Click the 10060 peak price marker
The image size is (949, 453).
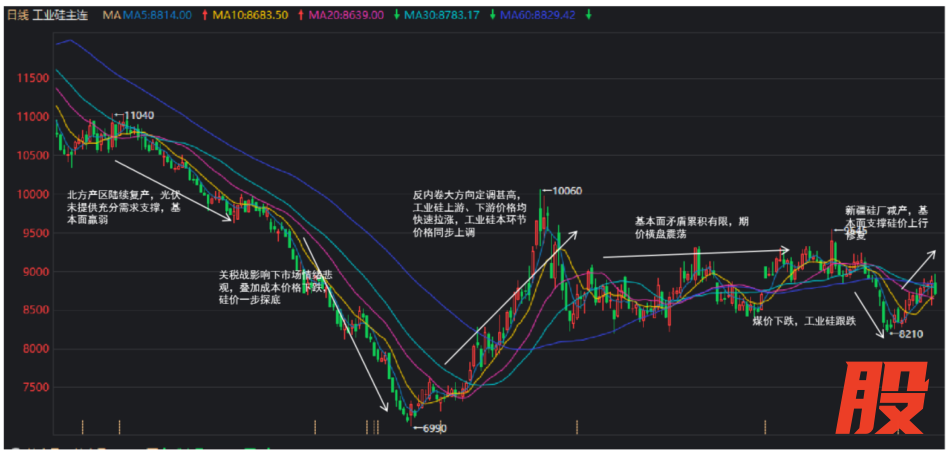coord(567,191)
